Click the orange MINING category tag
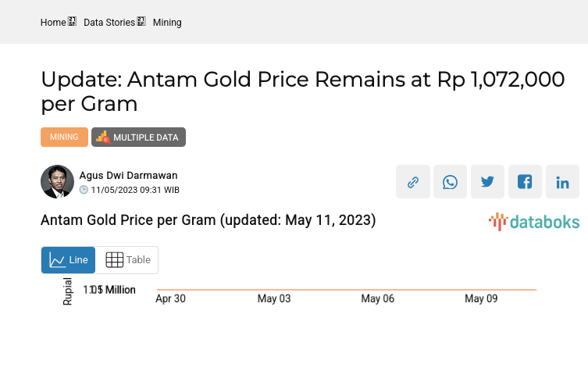588x389 pixels. pyautogui.click(x=64, y=137)
